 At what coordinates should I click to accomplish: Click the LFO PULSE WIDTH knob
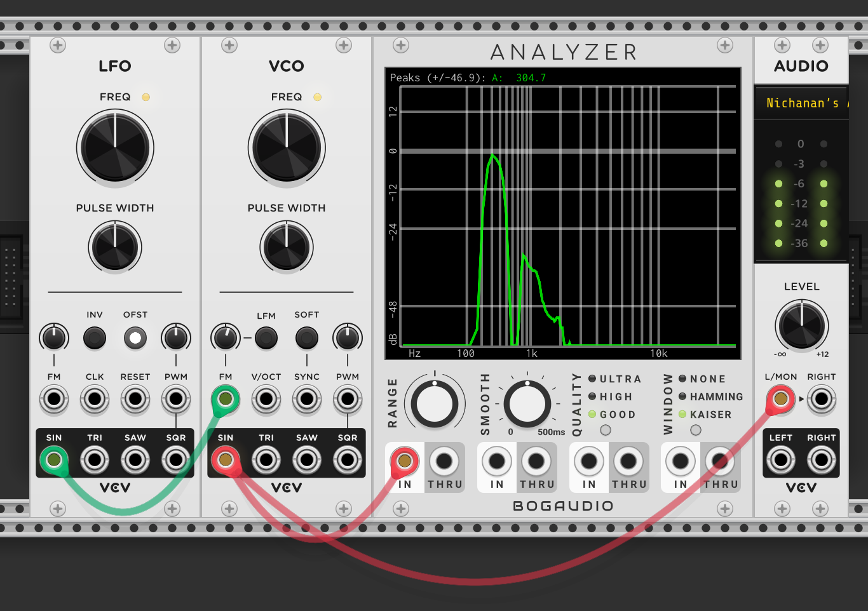115,246
